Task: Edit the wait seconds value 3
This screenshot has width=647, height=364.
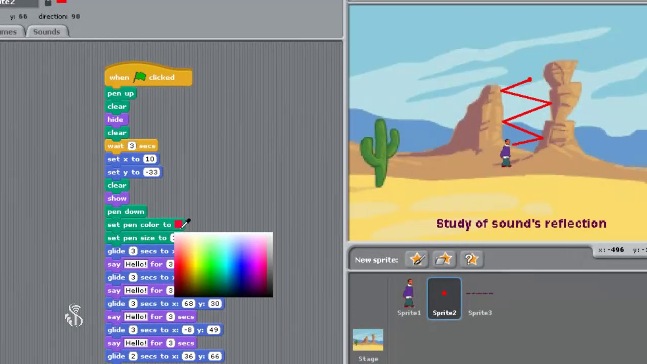Action: pyautogui.click(x=132, y=146)
